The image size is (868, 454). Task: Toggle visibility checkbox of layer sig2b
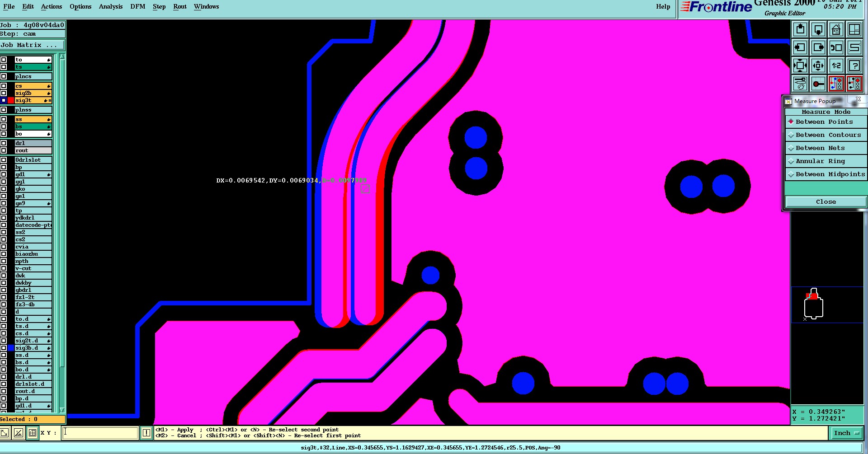4,93
